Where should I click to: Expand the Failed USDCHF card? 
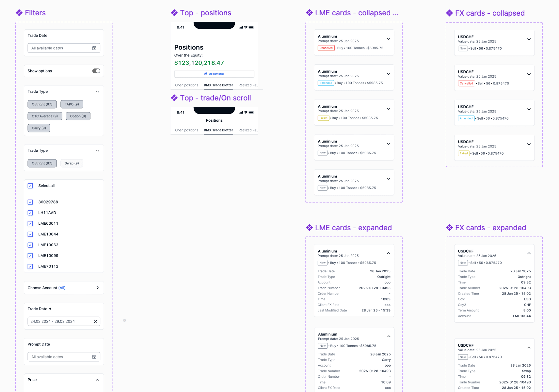point(529,144)
